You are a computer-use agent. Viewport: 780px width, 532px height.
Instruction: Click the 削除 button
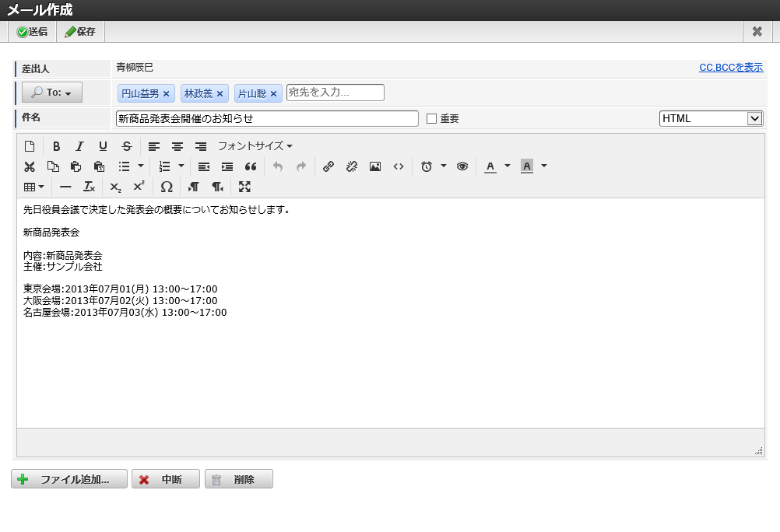(x=239, y=479)
